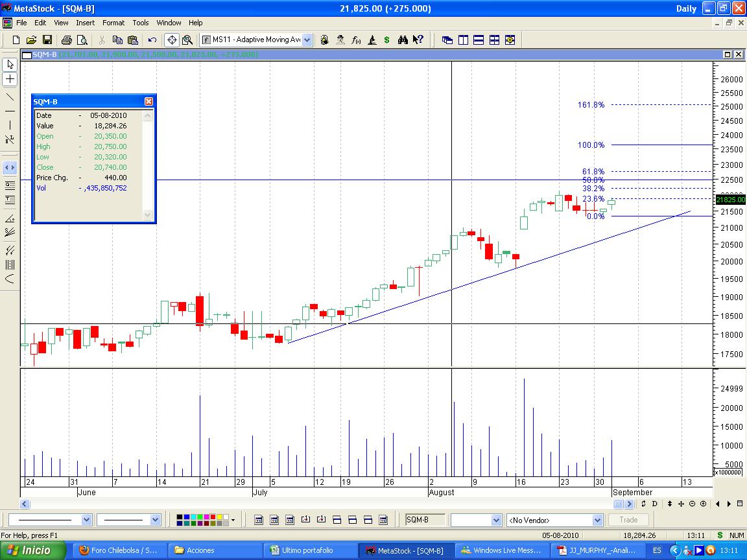Expand the No Vendor dropdown
747x560 pixels.
point(597,520)
